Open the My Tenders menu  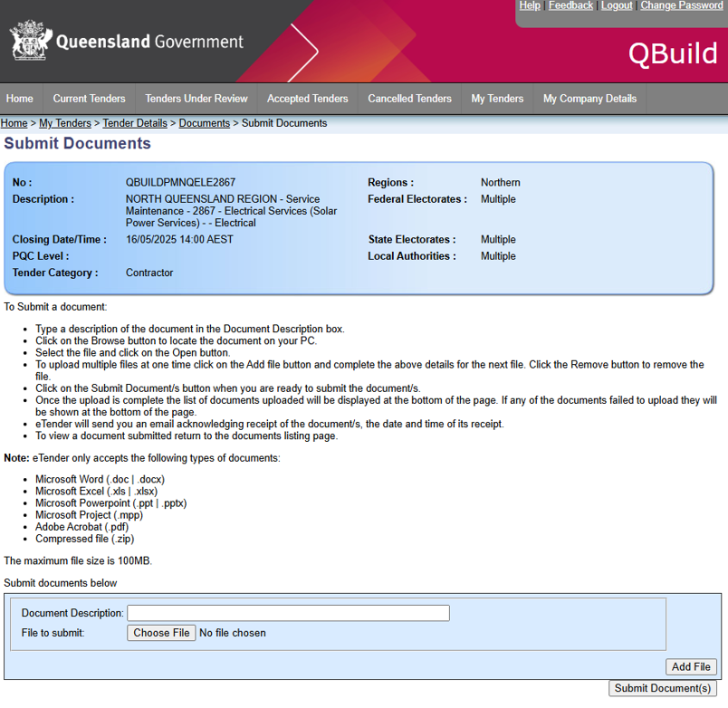point(497,99)
